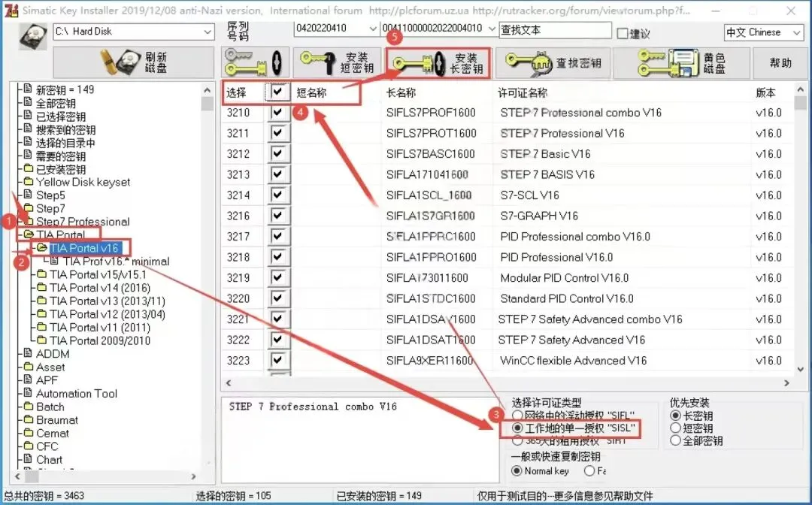Click WinCC flexible Advanced V16 row

tap(507, 361)
